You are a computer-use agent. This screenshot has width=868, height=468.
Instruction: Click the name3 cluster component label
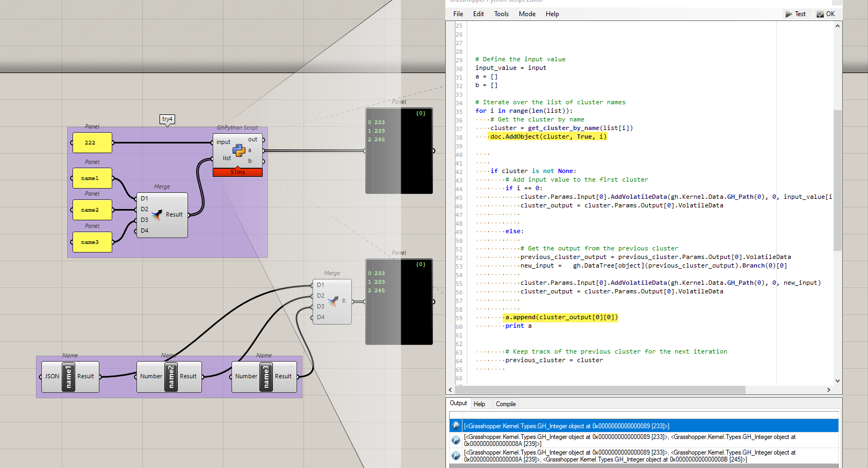click(x=266, y=377)
